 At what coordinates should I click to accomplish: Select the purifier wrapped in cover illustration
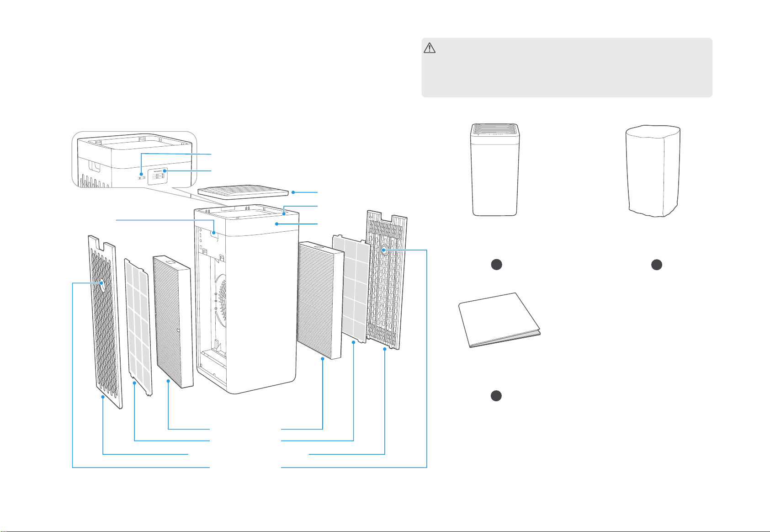653,171
